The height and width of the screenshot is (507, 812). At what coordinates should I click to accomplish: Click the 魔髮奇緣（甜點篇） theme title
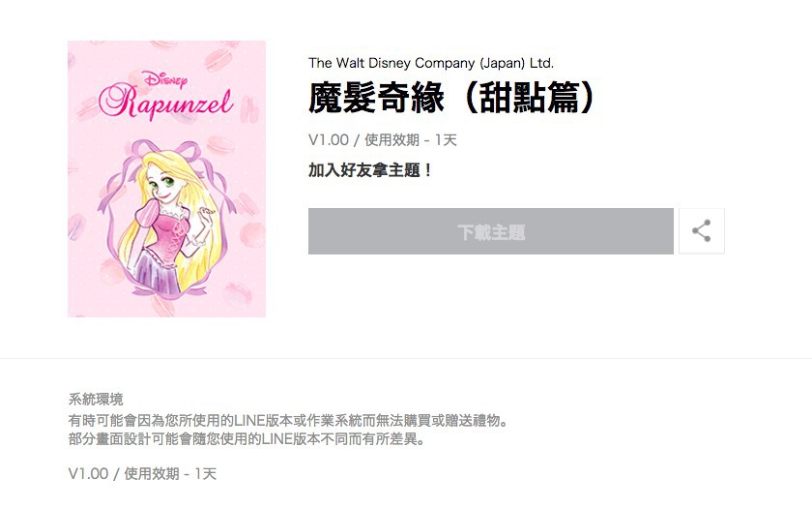[x=451, y=98]
